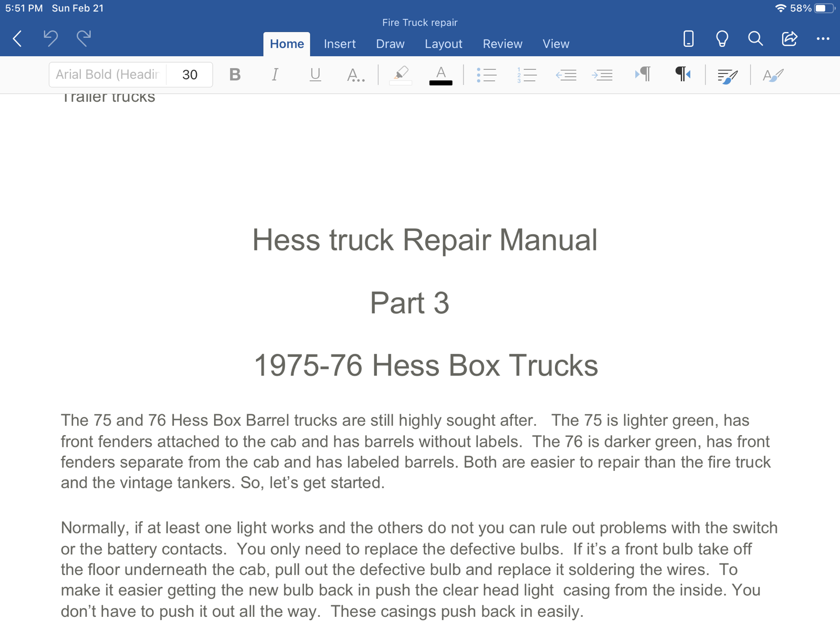Switch to the Draw tab
Screen dimensions: 840x630
tap(390, 44)
